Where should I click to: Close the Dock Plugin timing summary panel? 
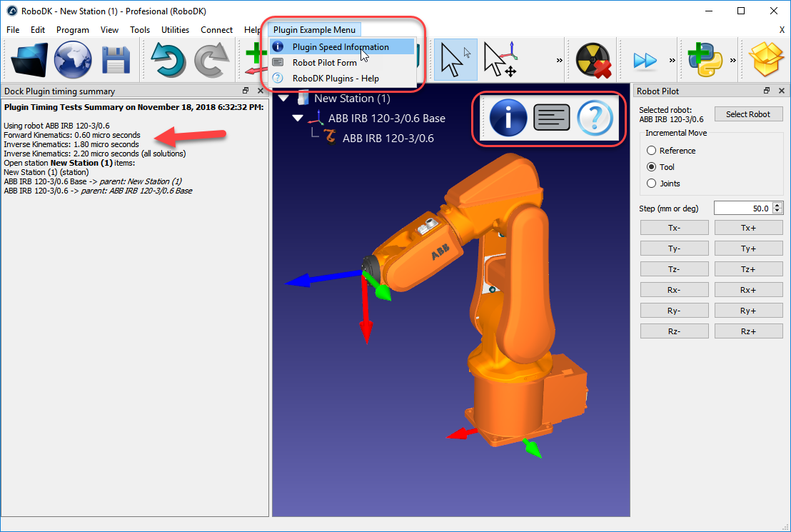[x=261, y=91]
